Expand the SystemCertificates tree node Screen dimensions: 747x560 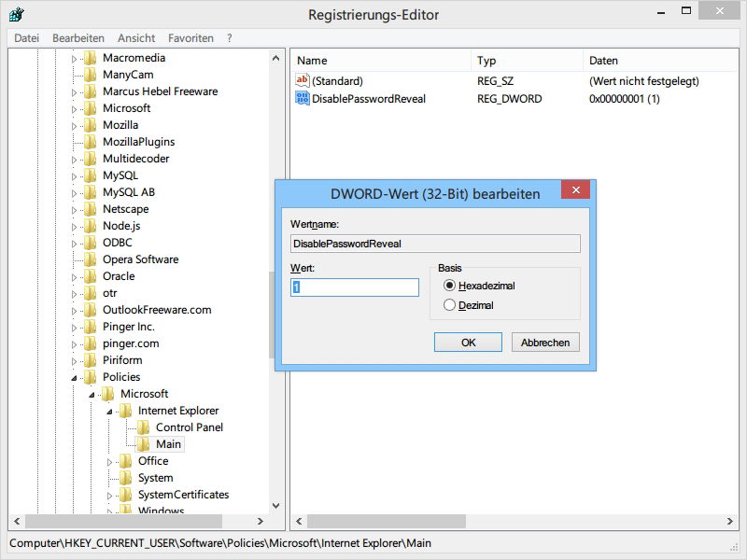[109, 496]
